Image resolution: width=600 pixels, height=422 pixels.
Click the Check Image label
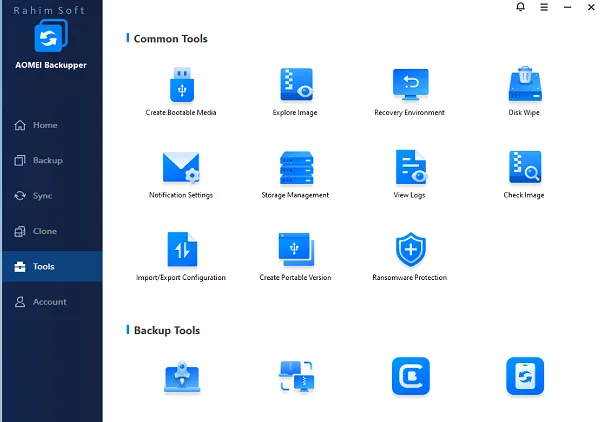(524, 195)
